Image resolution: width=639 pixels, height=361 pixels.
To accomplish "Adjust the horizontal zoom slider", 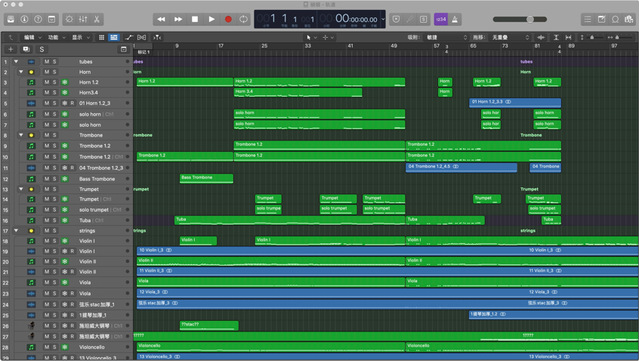I will (616, 37).
